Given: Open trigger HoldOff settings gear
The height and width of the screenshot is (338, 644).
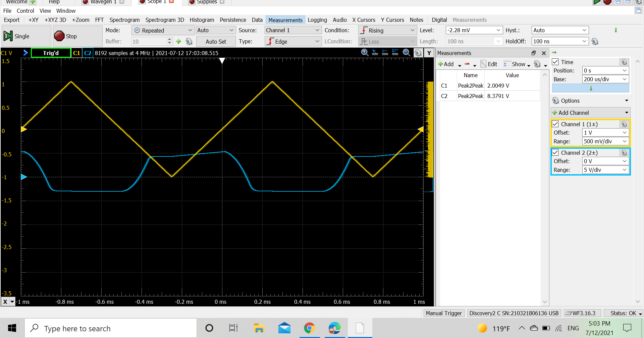Looking at the screenshot, I should point(595,41).
